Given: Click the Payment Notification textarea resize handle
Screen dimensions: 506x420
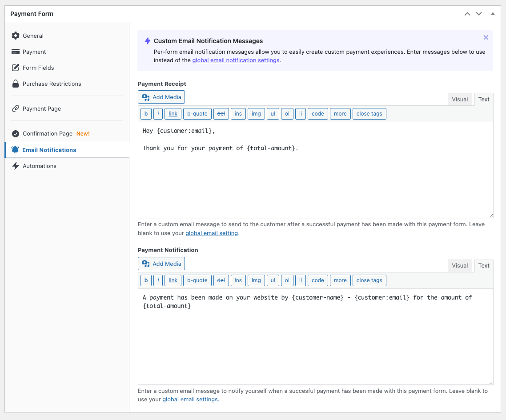Looking at the screenshot, I should click(x=490, y=382).
